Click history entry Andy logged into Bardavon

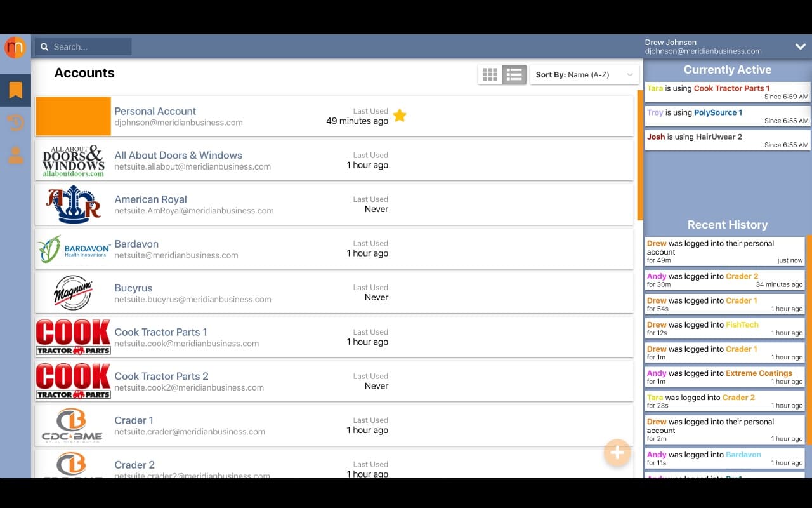(724, 458)
